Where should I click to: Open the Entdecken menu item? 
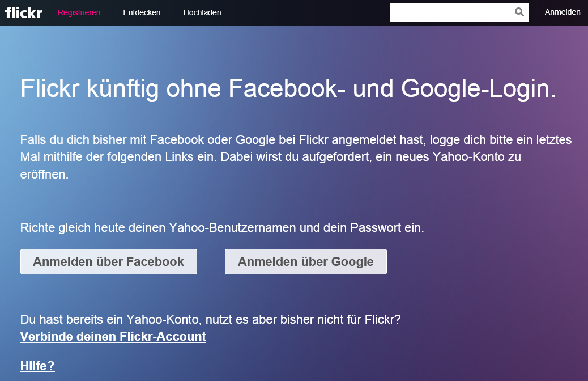[x=142, y=12]
